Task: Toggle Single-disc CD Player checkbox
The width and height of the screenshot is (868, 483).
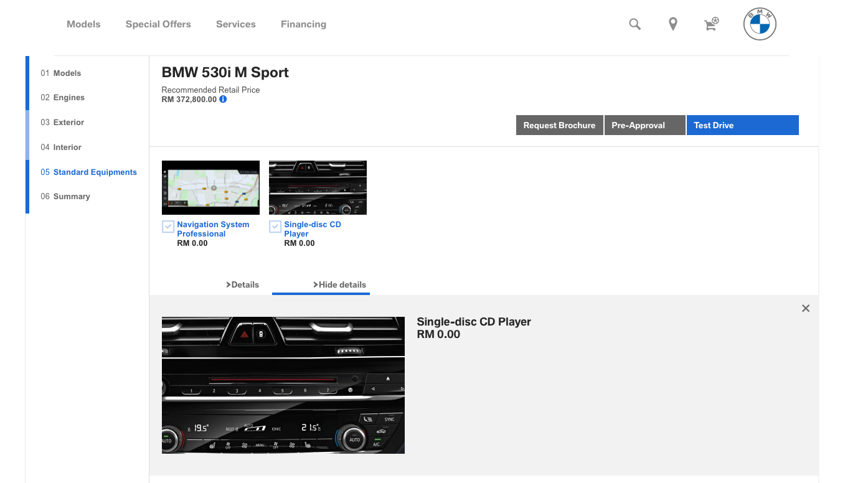Action: (x=275, y=227)
